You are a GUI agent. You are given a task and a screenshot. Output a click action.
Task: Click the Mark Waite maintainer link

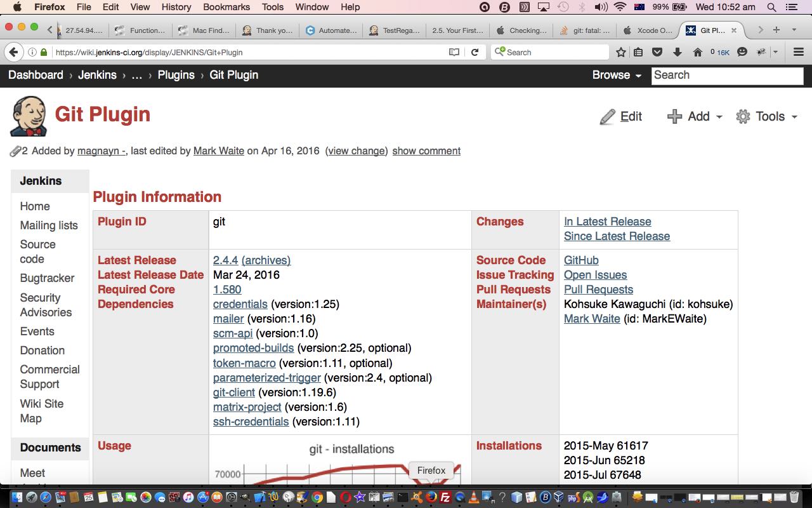592,319
